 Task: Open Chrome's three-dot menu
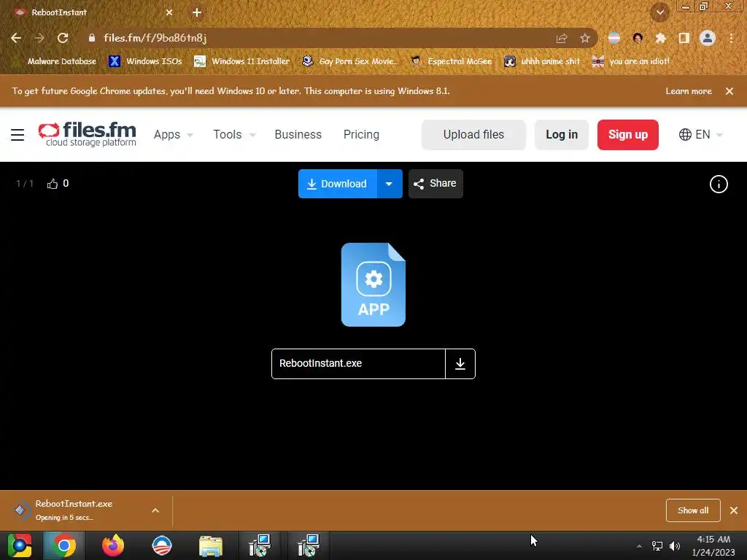tap(731, 38)
